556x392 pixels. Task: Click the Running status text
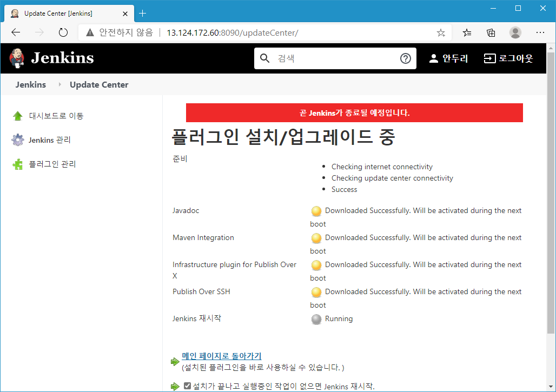click(x=339, y=318)
